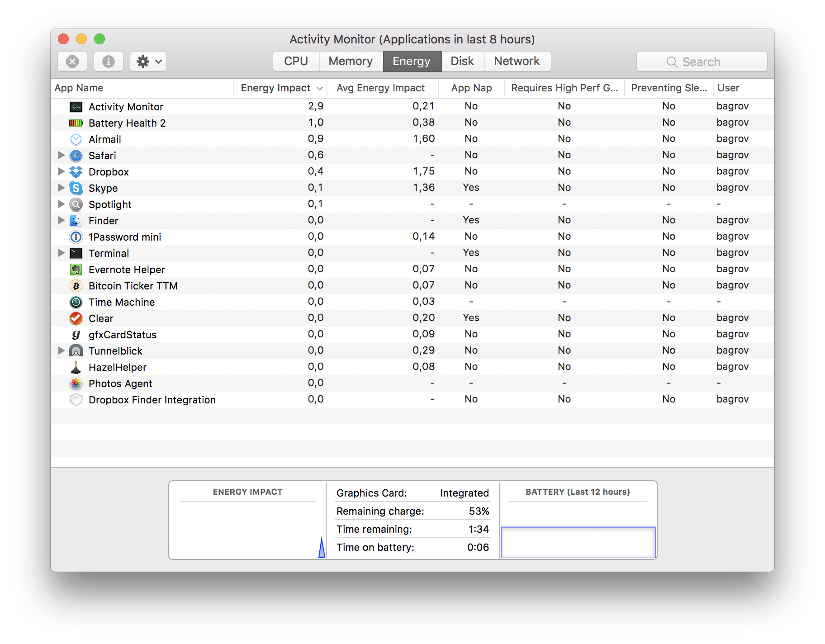
Task: Switch to the Memory tab
Action: (351, 62)
